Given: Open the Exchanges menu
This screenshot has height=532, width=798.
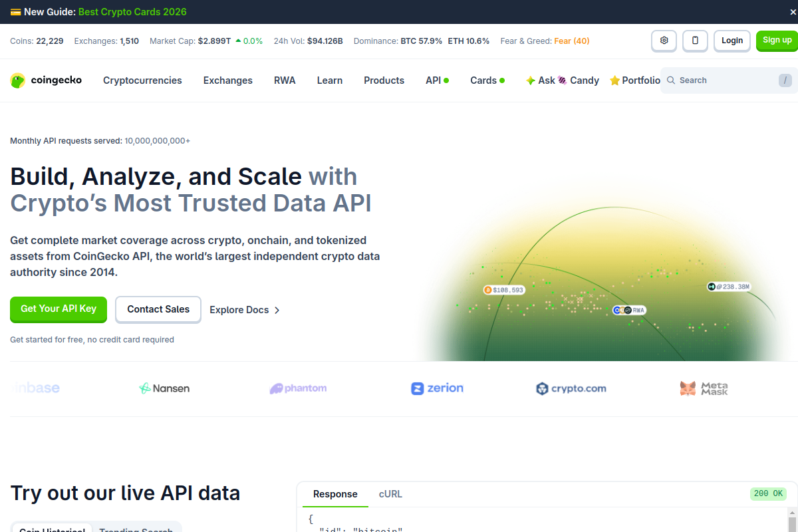Looking at the screenshot, I should [x=228, y=80].
